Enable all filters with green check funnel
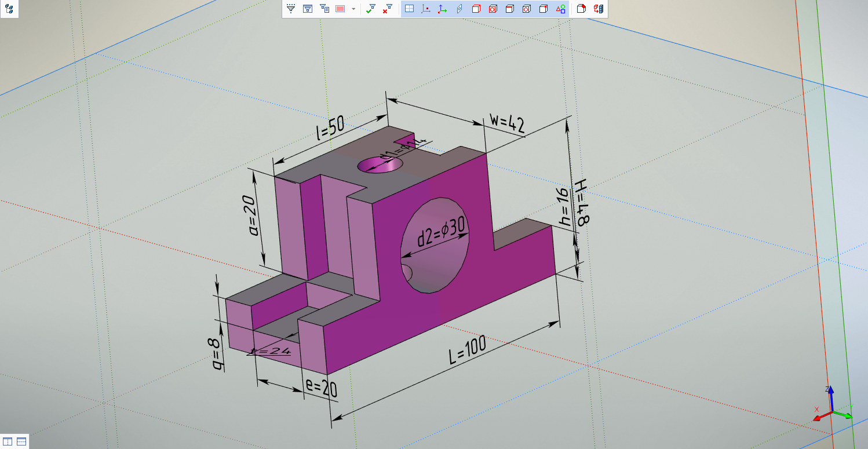Image resolution: width=868 pixels, height=449 pixels. pyautogui.click(x=371, y=9)
